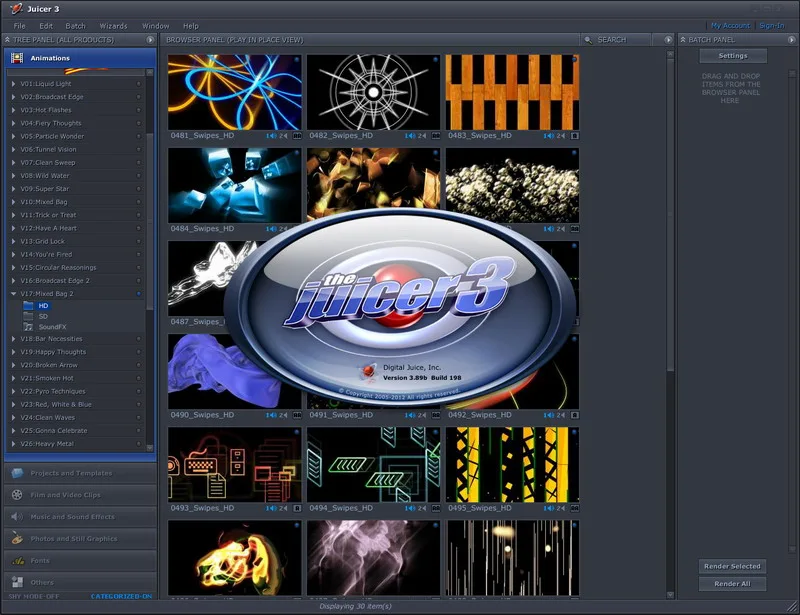Open the File menu
Viewport: 800px width, 615px height.
point(19,26)
